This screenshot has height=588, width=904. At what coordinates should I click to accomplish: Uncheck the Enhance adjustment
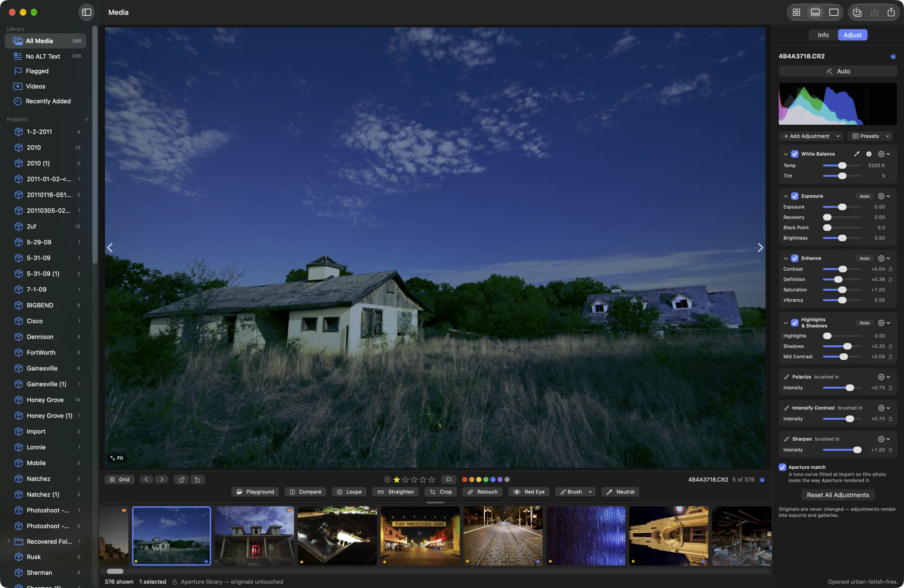click(794, 258)
